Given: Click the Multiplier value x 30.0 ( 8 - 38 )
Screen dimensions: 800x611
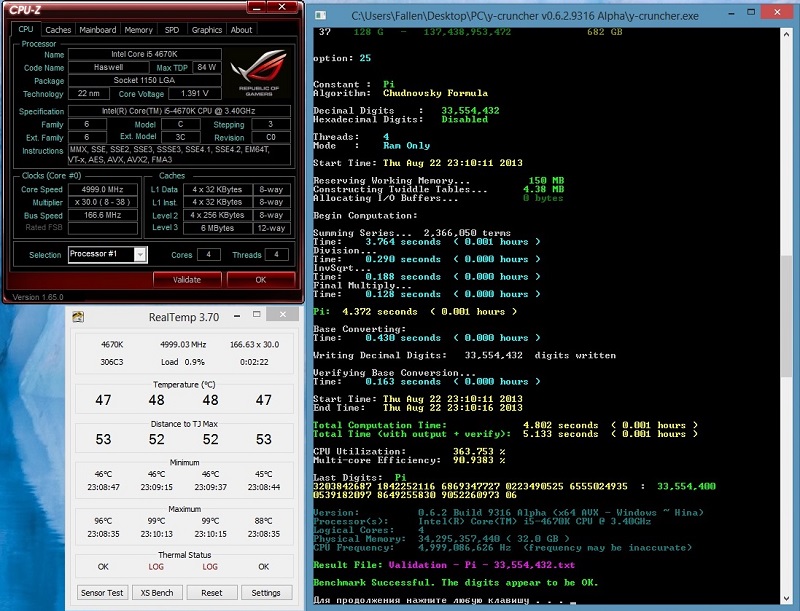Looking at the screenshot, I should (x=103, y=202).
